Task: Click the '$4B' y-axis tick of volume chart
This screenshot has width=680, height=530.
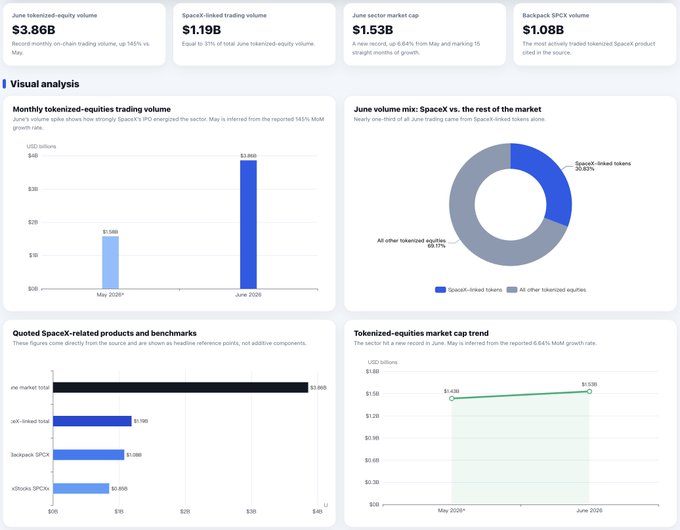Action: pos(33,155)
